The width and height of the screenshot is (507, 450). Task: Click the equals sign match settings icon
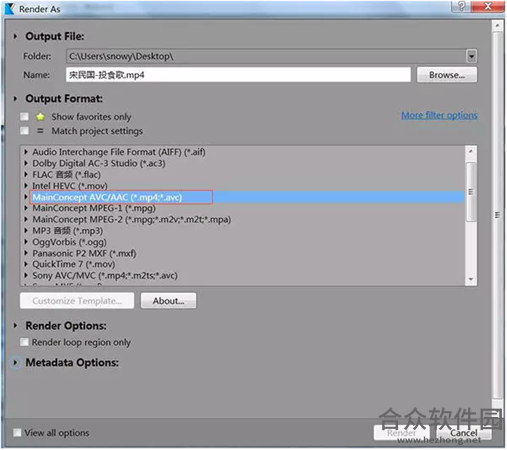[x=40, y=131]
